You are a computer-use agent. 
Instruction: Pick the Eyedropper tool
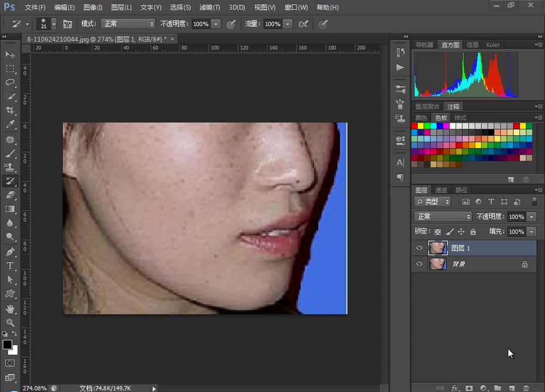tap(10, 125)
